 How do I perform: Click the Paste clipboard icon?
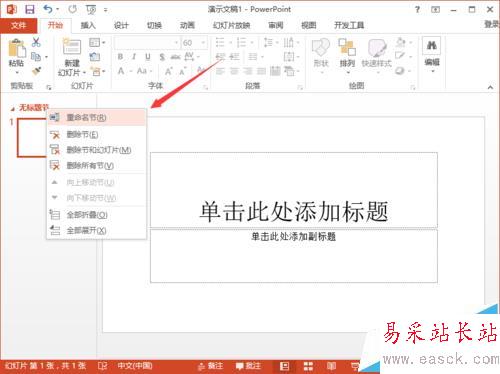tap(16, 49)
